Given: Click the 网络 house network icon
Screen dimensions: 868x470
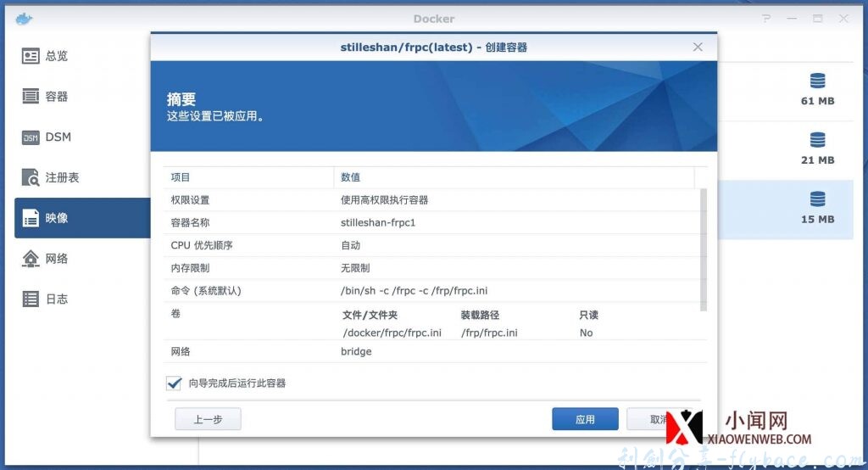Looking at the screenshot, I should click(31, 258).
